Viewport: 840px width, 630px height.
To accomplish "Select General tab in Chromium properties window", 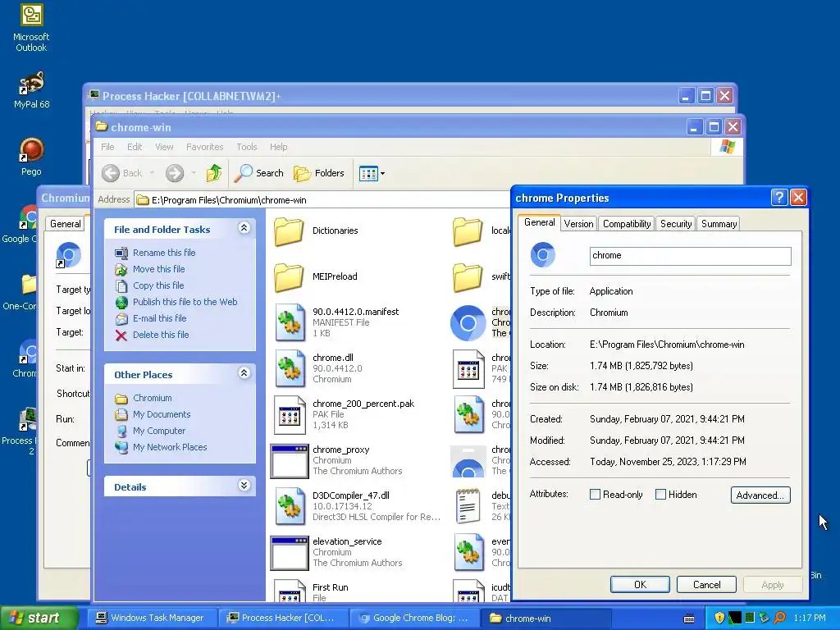I will (66, 224).
